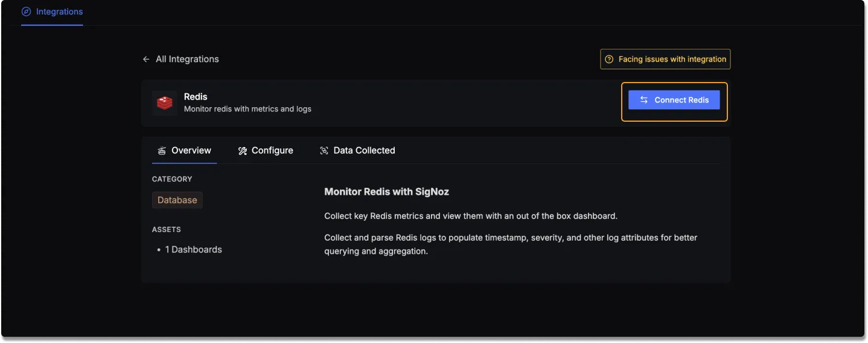The height and width of the screenshot is (343, 868).
Task: Click the Monitor redis with metrics and logs subtitle
Action: [247, 109]
